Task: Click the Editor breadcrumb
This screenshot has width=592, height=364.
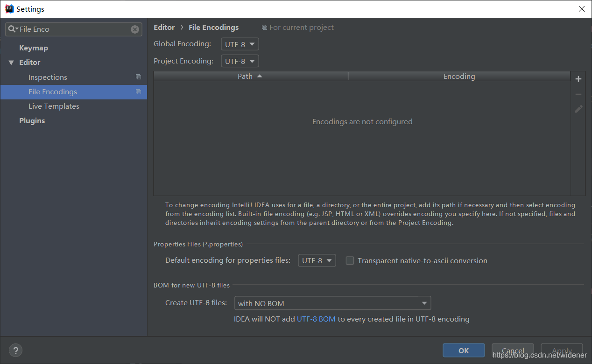Action: [x=164, y=28]
